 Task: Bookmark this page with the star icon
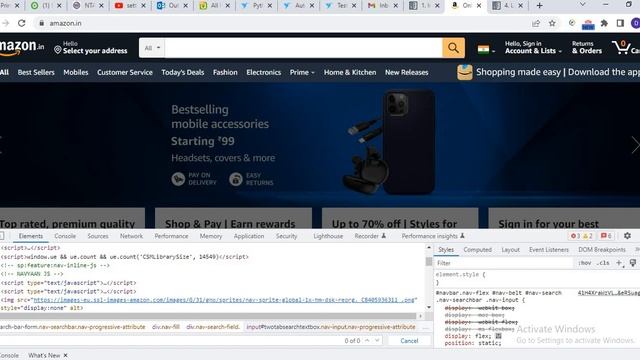tap(552, 23)
